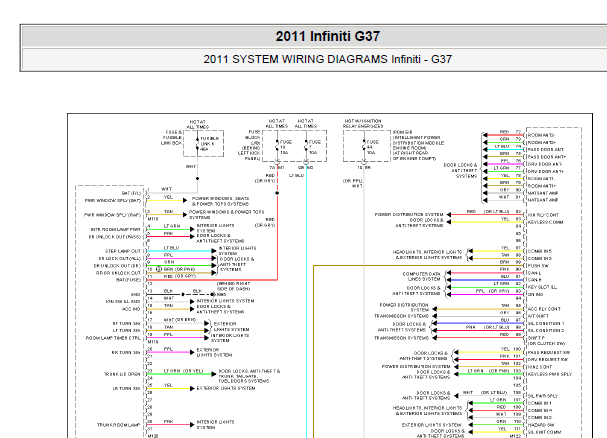Select the 'SHIFT P' terminal label
Image resolution: width=607 pixels, height=438 pixels.
point(537,338)
